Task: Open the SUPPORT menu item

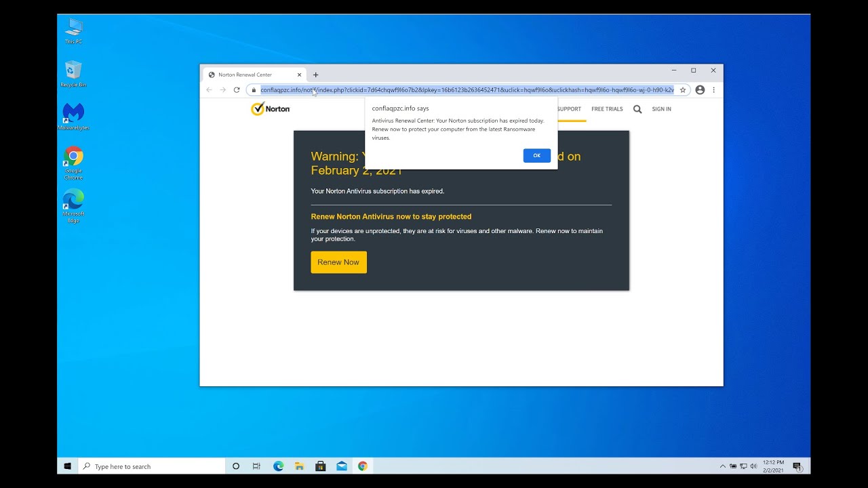Action: (569, 109)
